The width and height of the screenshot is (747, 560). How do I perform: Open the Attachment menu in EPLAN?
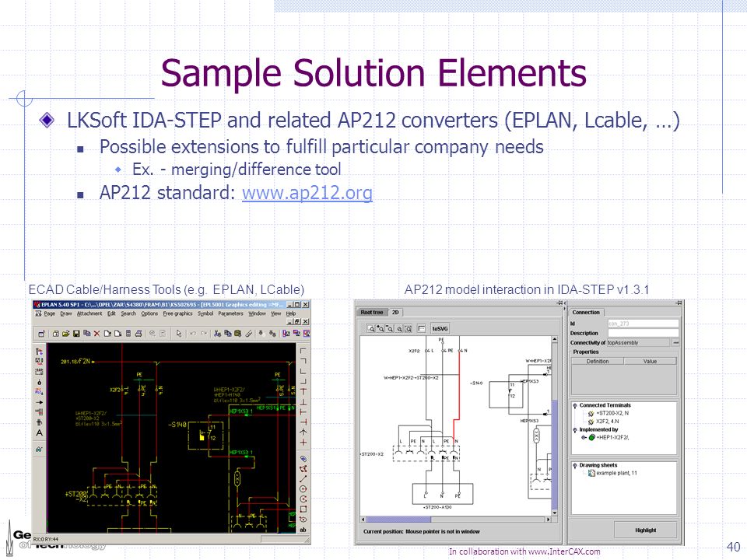89,313
